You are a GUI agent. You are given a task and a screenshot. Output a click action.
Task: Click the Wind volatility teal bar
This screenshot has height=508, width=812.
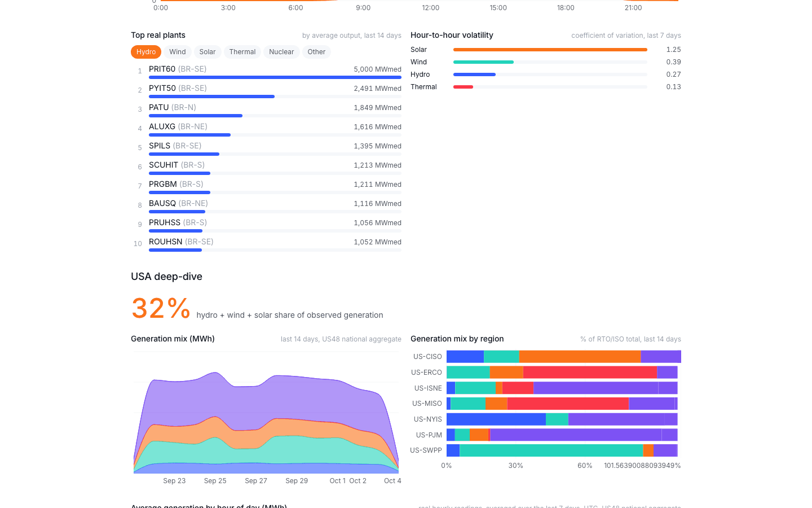pyautogui.click(x=483, y=62)
